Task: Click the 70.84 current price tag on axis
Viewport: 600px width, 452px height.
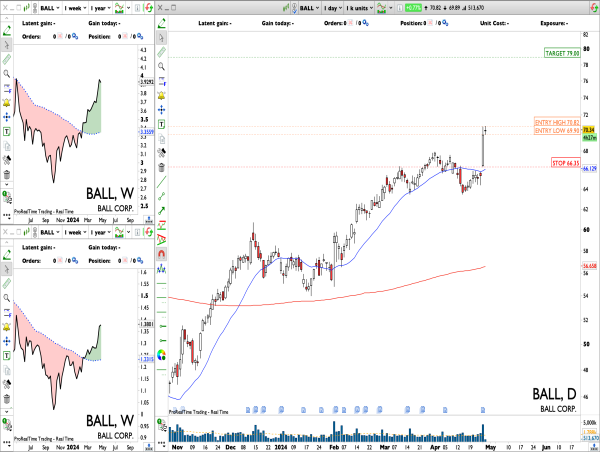Action: [x=589, y=130]
